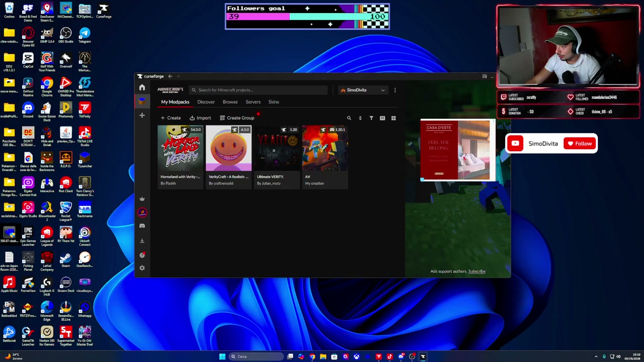Expand the system tray hidden icons arrow
644x362 pixels.
click(x=596, y=356)
